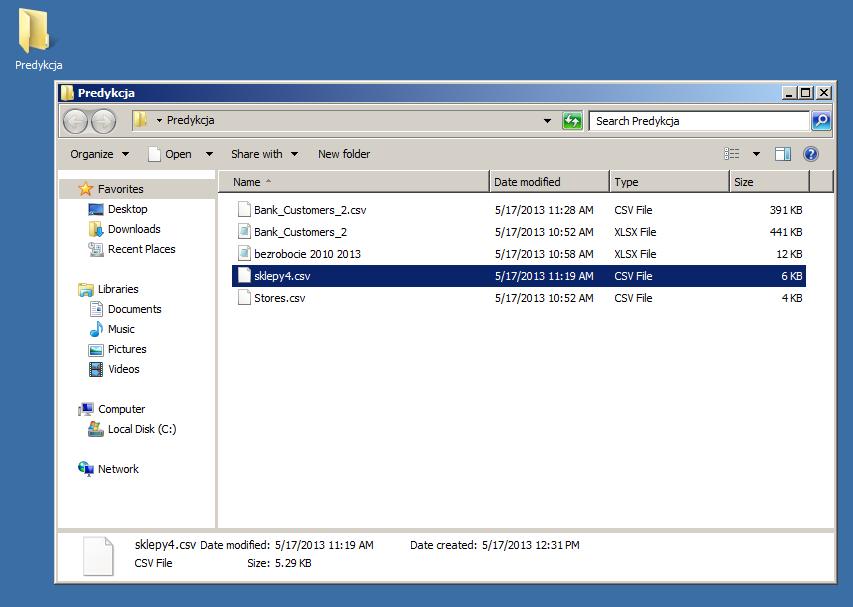853x607 pixels.
Task: Select the Music library label
Action: pos(121,329)
